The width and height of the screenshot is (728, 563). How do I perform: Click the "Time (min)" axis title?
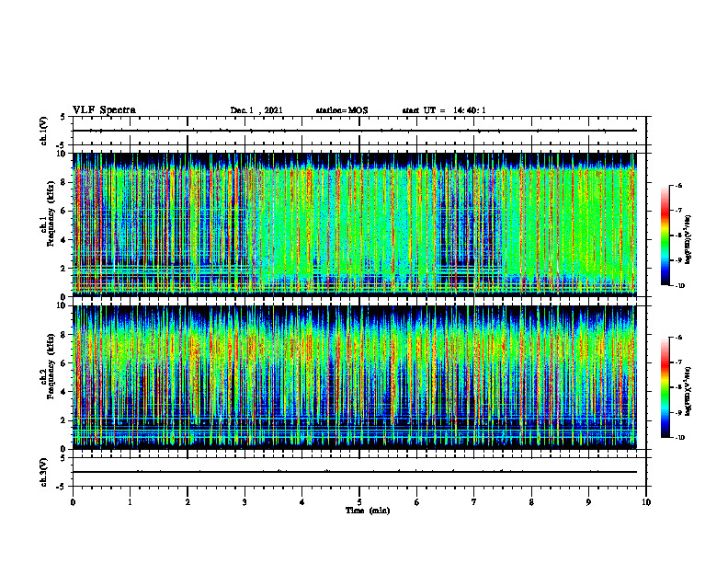[368, 511]
